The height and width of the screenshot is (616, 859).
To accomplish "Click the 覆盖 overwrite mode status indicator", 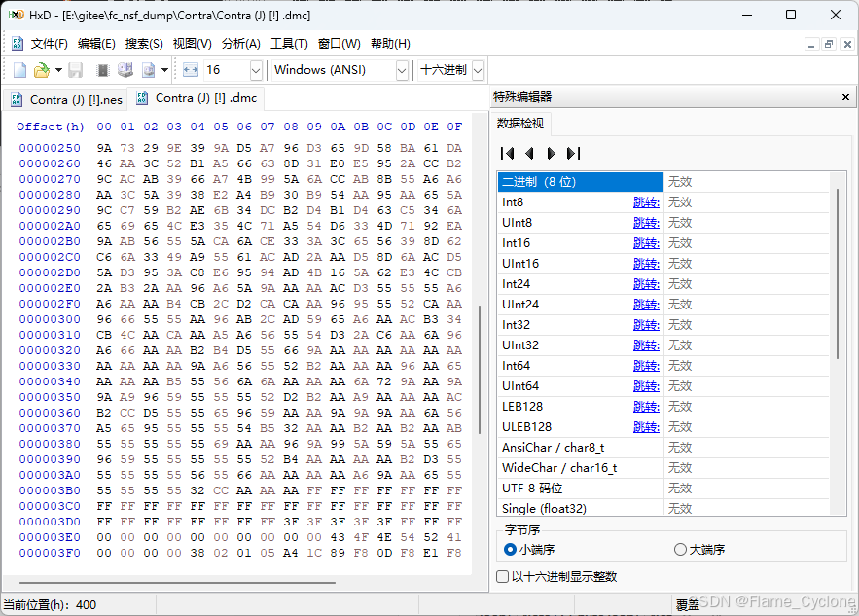I will point(687,605).
